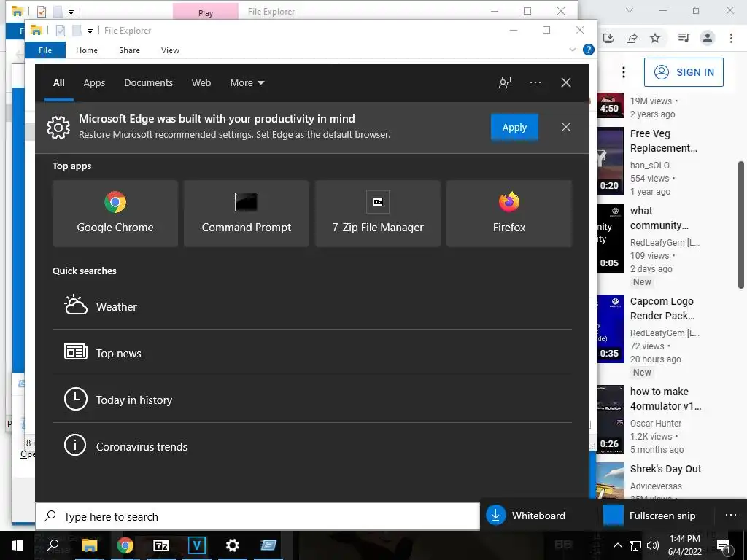747x560 pixels.
Task: Select the Play tab in the back File Explorer window
Action: 205,12
